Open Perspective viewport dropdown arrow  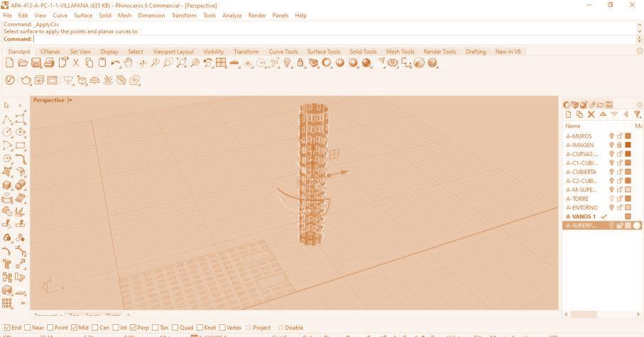coord(70,100)
